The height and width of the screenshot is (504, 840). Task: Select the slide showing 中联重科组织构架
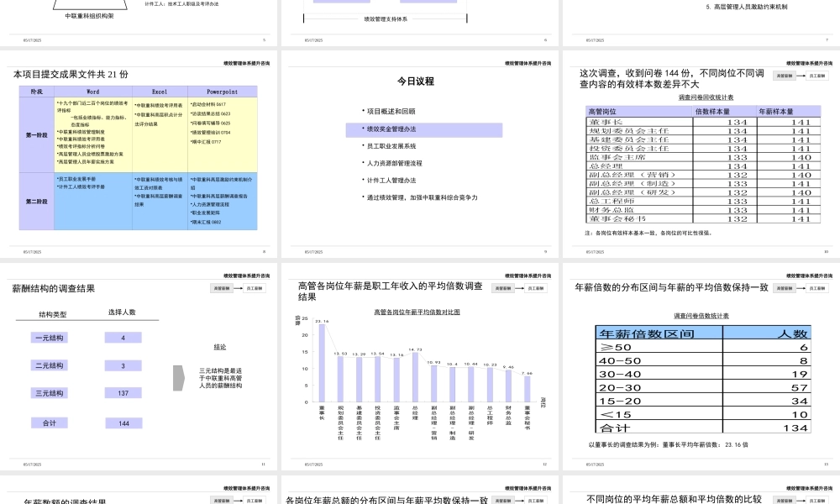pyautogui.click(x=139, y=23)
